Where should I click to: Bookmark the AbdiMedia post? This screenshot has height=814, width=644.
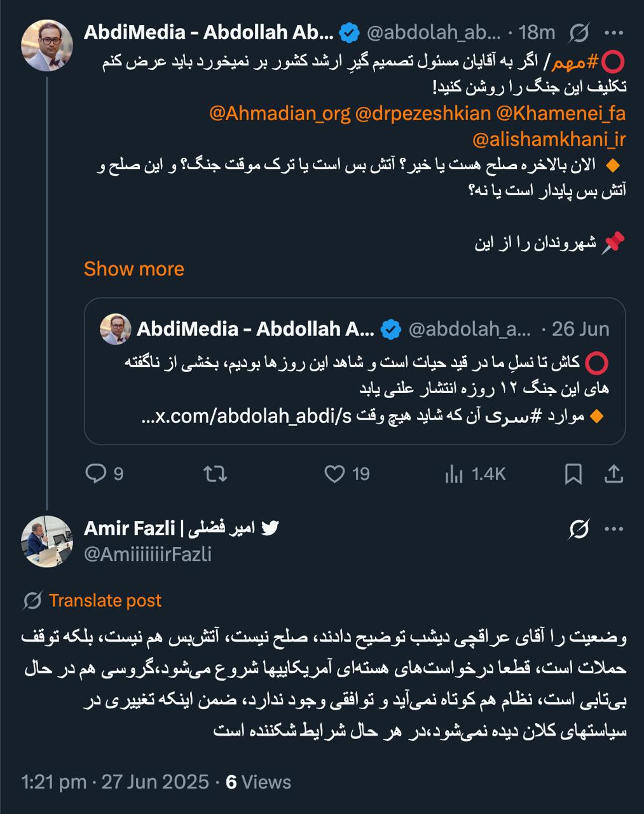pos(573,474)
